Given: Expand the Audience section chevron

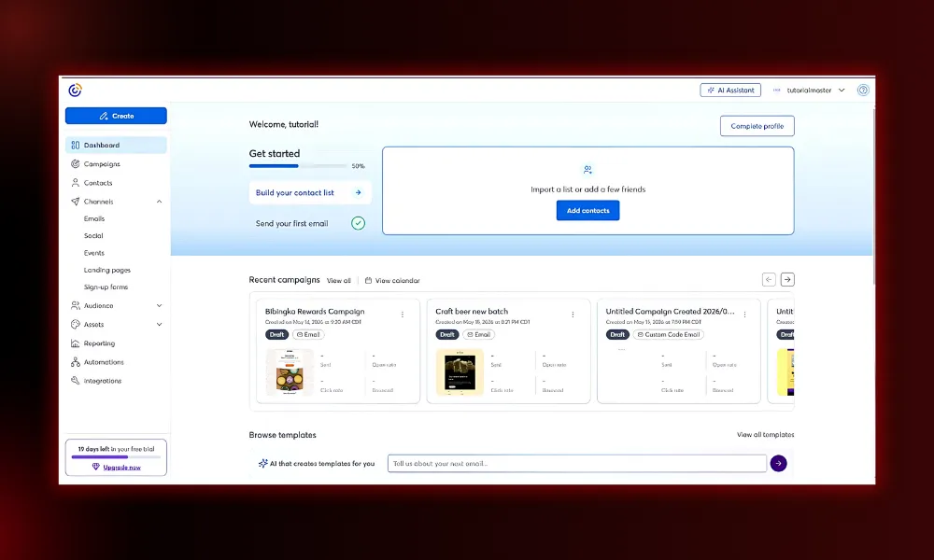Looking at the screenshot, I should [159, 306].
